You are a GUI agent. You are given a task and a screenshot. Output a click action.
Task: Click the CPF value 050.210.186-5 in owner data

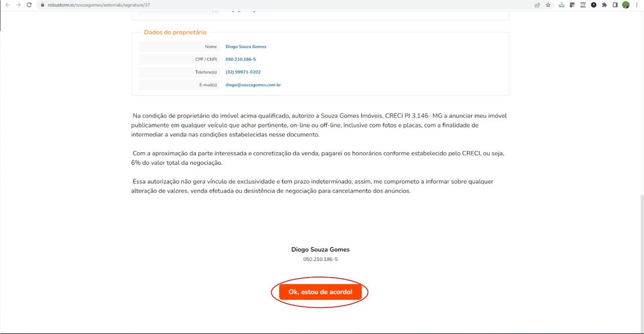click(240, 59)
